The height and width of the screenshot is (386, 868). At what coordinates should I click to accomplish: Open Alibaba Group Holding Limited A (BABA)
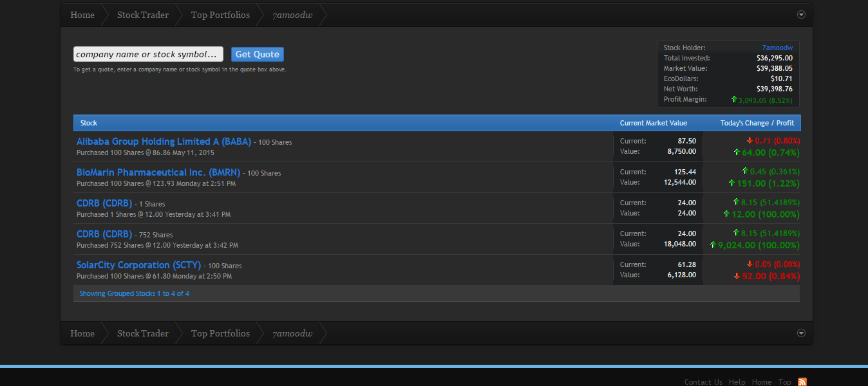point(164,141)
